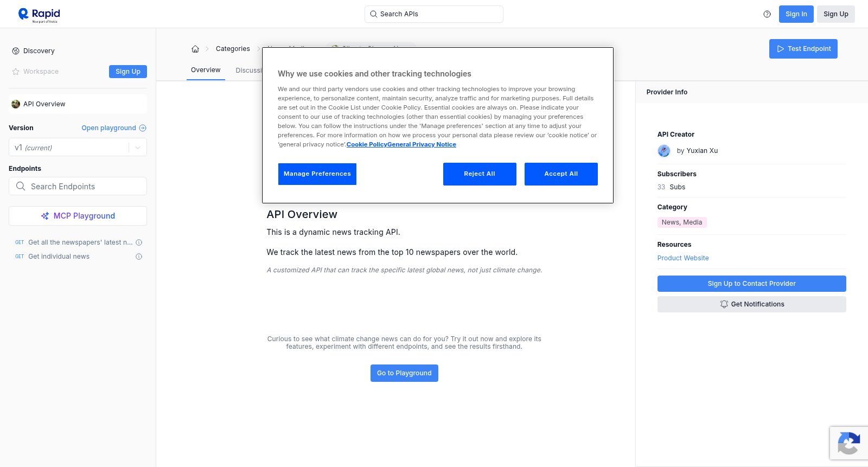Click the "33 Subs" subscriber count

pos(671,187)
